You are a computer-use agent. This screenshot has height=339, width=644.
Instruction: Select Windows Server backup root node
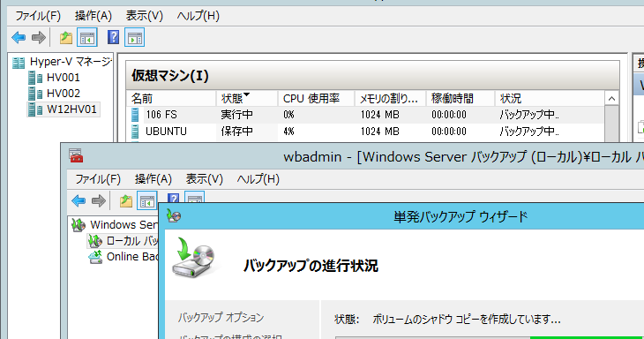coord(124,225)
